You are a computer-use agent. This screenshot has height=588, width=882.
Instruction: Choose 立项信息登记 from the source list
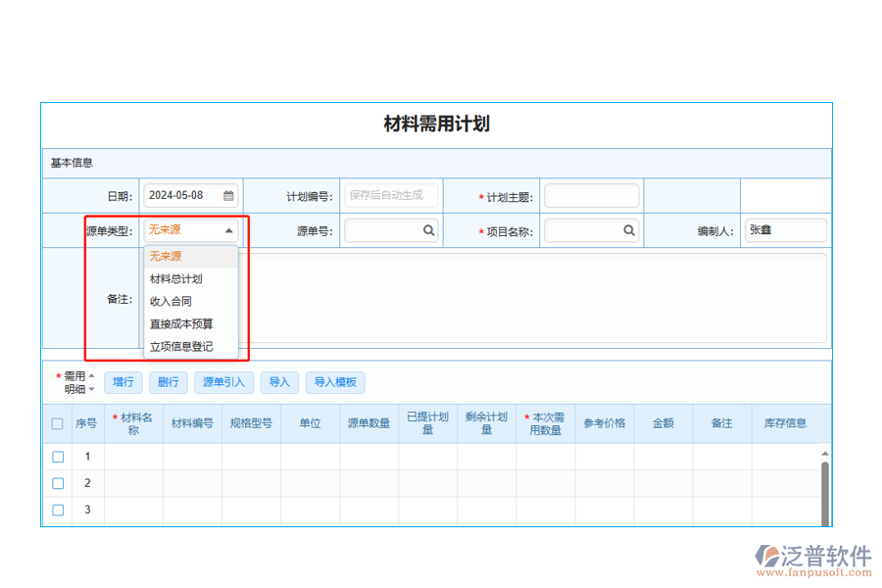pos(180,346)
